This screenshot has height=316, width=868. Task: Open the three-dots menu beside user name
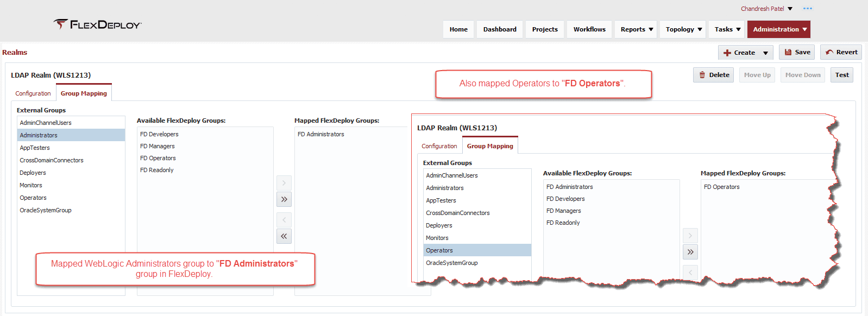tap(808, 9)
